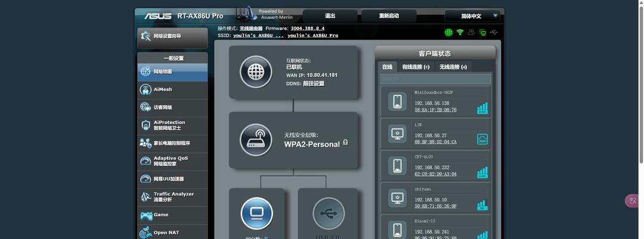Click the IP address 192.168.50.241
The width and height of the screenshot is (644, 239).
(432, 232)
